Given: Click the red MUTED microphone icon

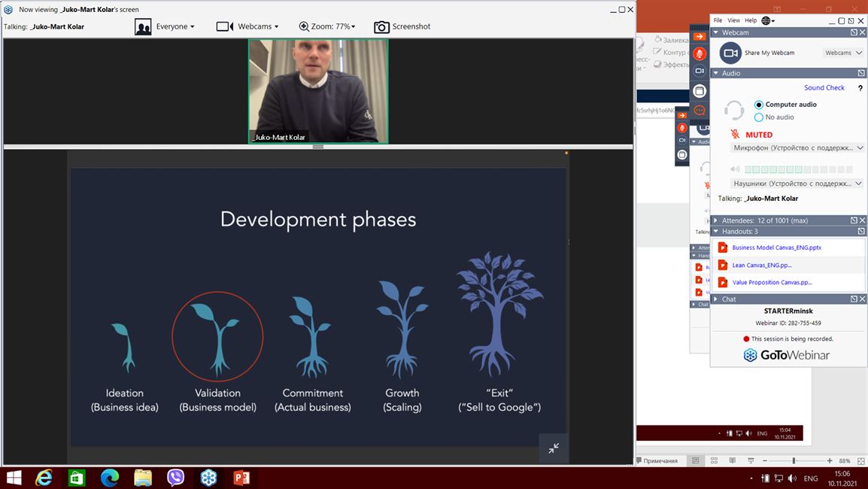Looking at the screenshot, I should (735, 134).
